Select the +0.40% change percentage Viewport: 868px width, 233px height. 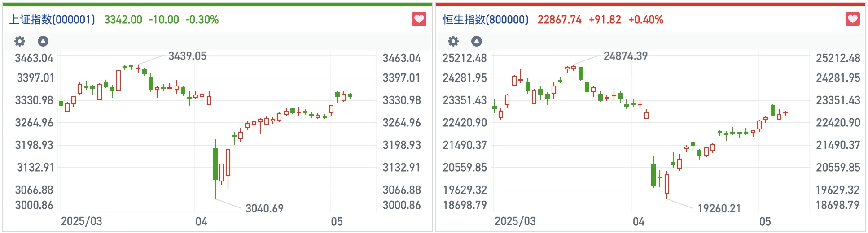645,20
